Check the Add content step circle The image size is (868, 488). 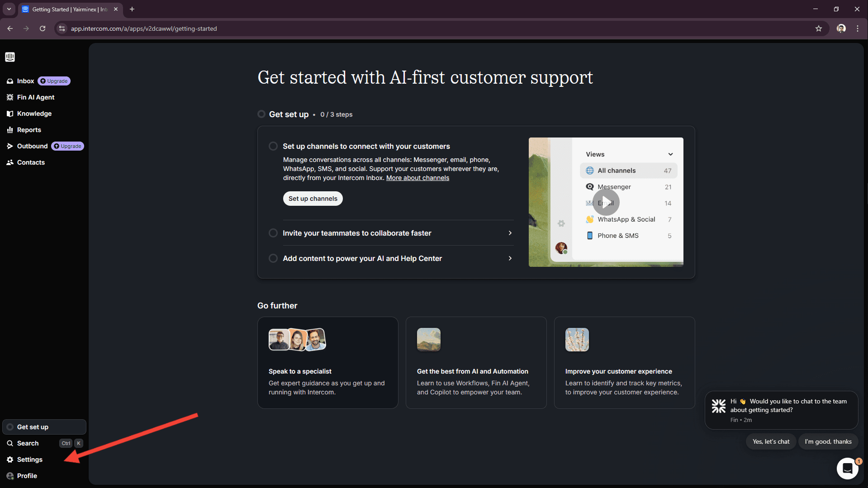click(x=273, y=258)
